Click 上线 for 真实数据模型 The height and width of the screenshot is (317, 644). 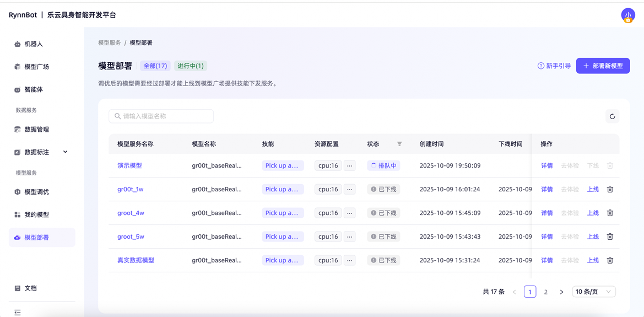point(593,260)
